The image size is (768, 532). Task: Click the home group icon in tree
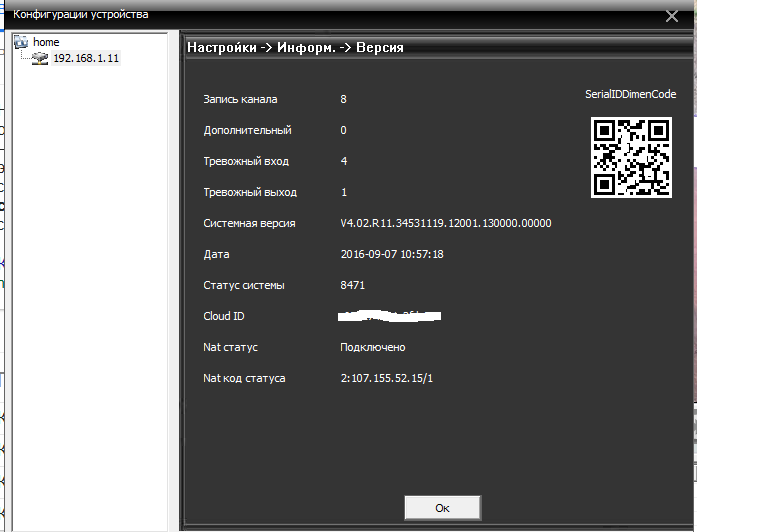coord(22,42)
